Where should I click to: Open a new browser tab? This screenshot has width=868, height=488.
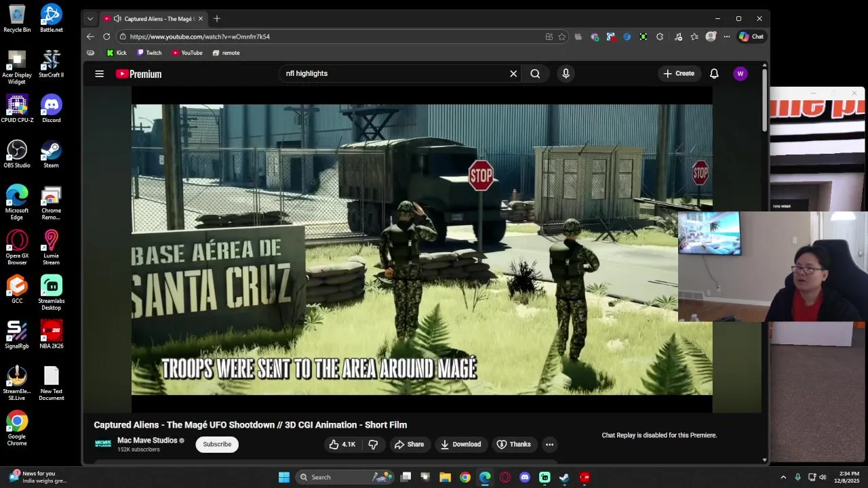point(217,18)
